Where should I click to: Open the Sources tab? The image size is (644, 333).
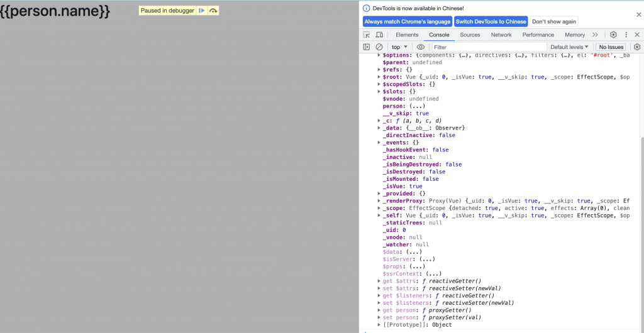click(470, 35)
